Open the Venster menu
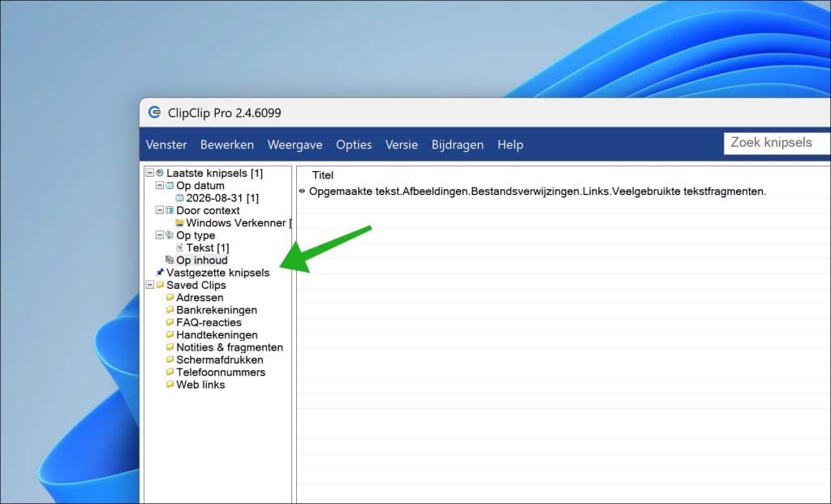The image size is (831, 504). [166, 144]
